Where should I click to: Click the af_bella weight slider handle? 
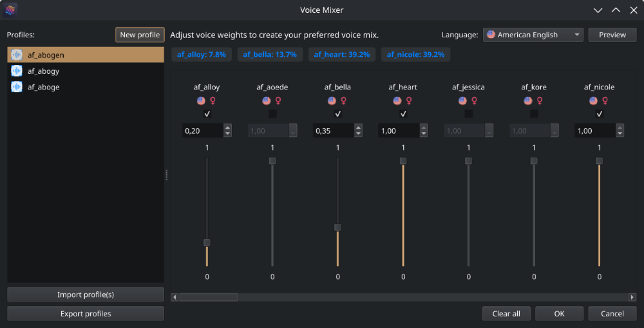[x=337, y=227]
